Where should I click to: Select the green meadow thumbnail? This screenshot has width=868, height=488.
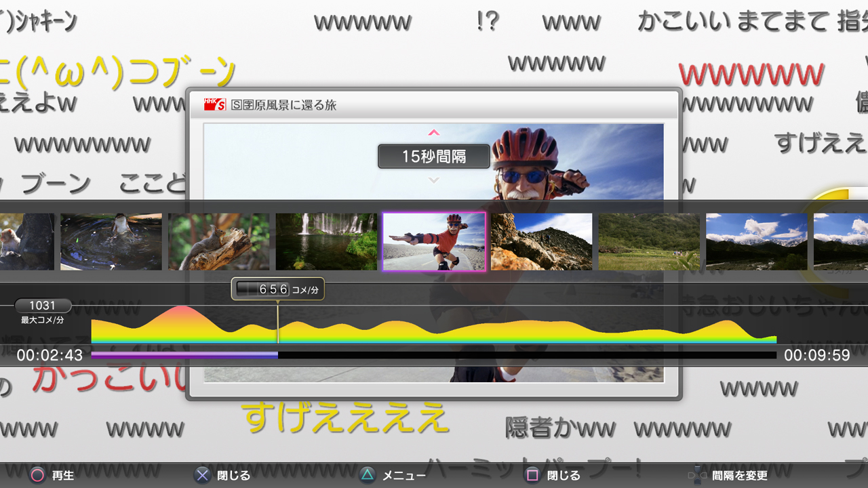coord(649,242)
